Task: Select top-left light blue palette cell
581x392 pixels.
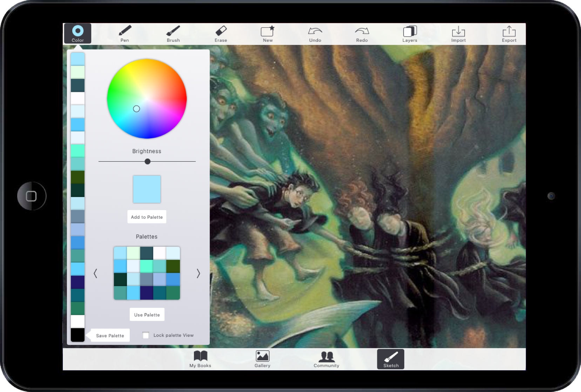Action: (x=120, y=253)
